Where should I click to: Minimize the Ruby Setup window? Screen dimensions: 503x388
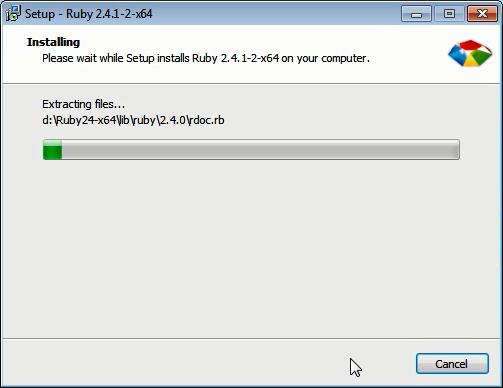tap(416, 14)
